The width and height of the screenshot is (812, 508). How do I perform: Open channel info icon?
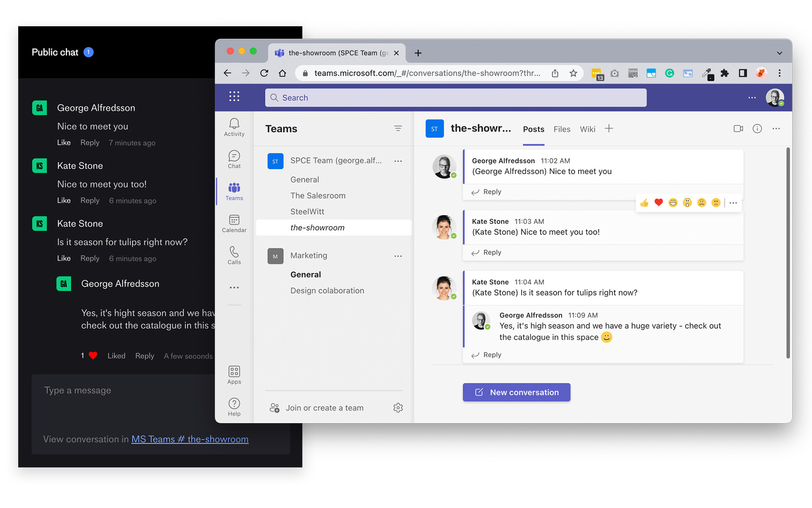pyautogui.click(x=757, y=129)
